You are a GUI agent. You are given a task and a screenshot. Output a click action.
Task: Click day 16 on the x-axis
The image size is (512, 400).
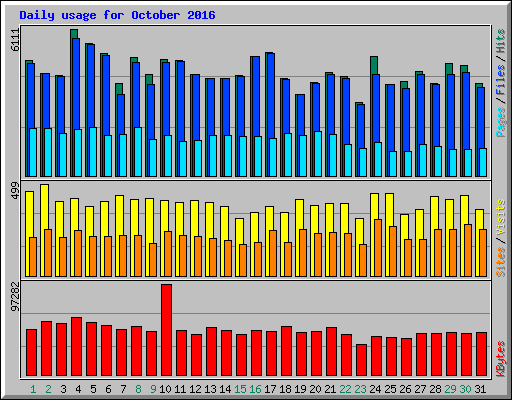(x=255, y=389)
